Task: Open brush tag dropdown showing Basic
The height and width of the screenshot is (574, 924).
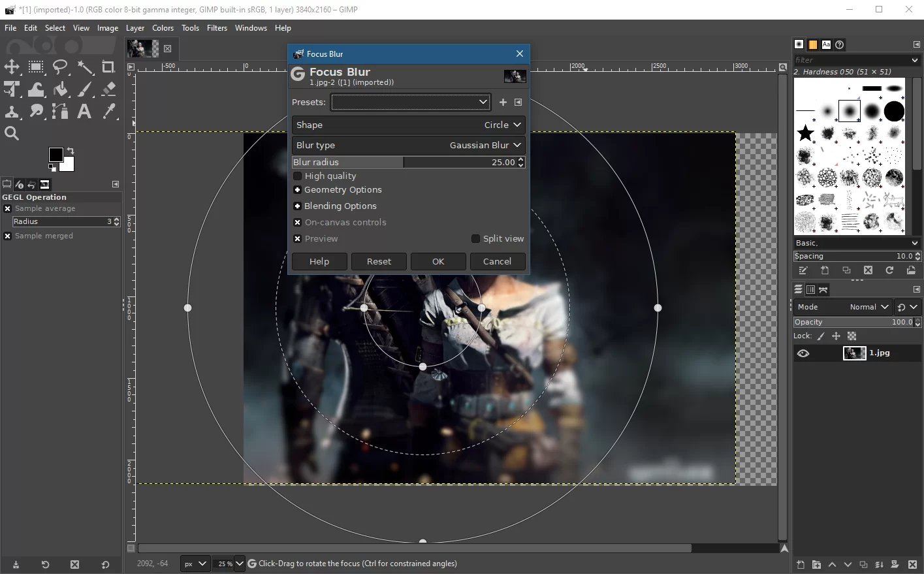Action: (857, 243)
